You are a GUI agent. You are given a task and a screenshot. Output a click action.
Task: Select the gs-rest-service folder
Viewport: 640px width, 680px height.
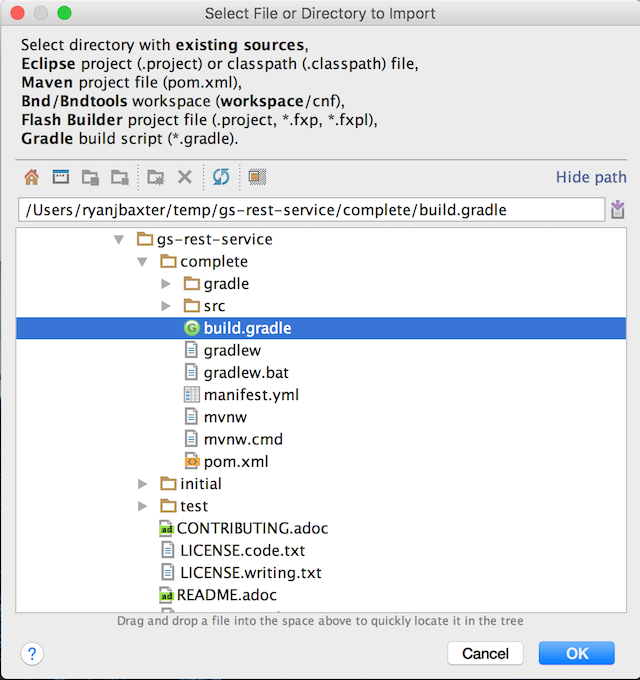coord(214,239)
